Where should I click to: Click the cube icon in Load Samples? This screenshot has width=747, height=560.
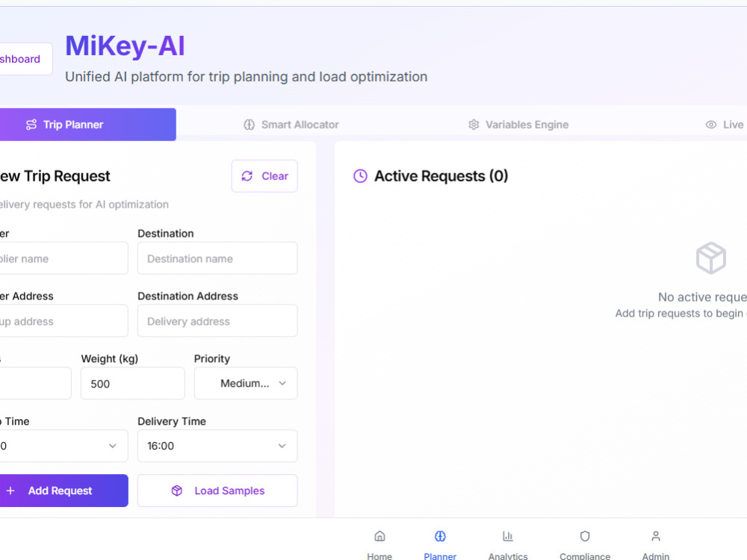[177, 491]
